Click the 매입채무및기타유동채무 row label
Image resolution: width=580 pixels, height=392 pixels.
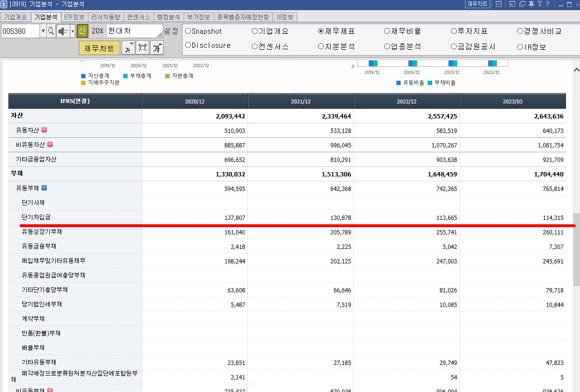click(54, 261)
